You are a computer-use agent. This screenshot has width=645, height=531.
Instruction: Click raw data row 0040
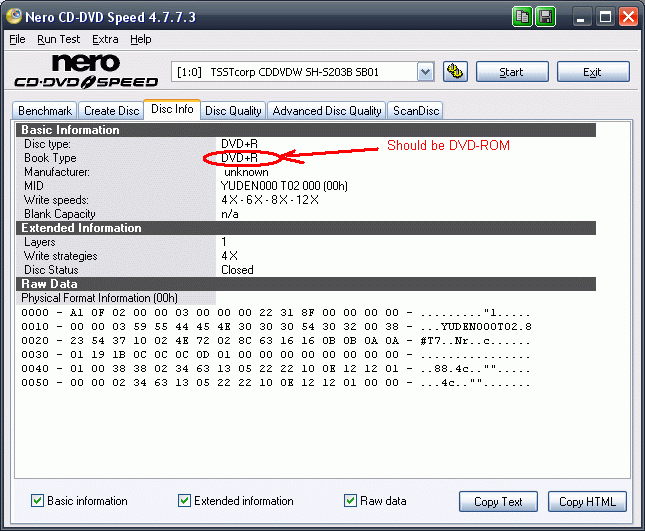[276, 369]
